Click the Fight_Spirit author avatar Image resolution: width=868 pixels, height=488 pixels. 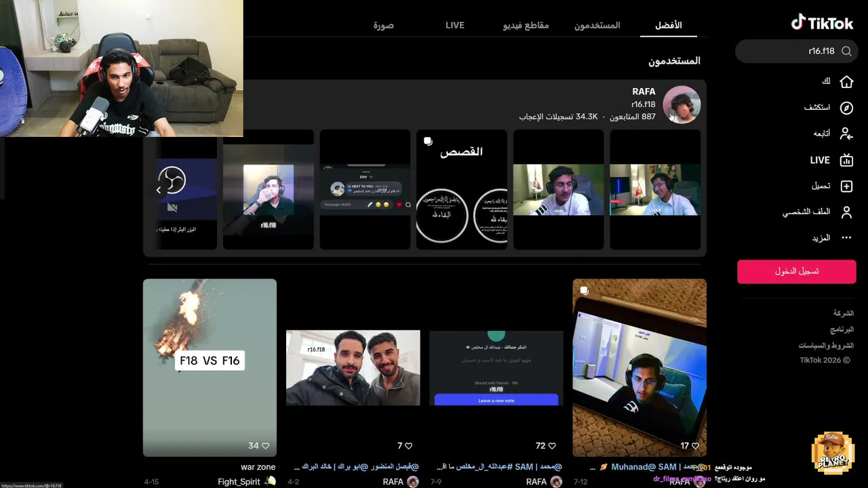(270, 482)
